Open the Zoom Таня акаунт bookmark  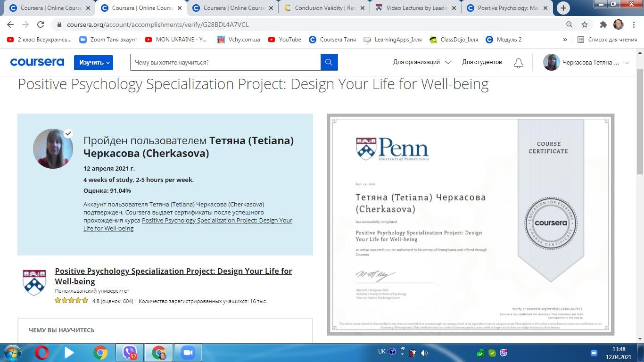(108, 40)
